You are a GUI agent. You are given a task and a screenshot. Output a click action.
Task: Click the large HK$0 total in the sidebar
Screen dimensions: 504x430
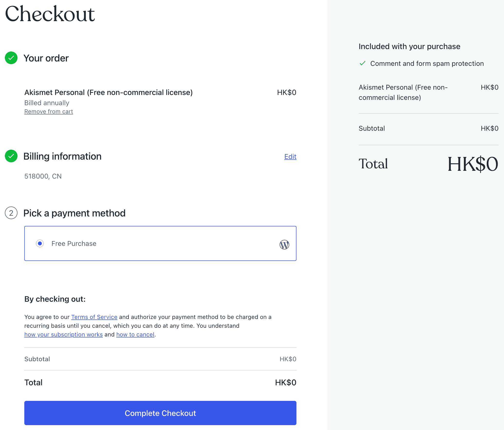coord(473,164)
